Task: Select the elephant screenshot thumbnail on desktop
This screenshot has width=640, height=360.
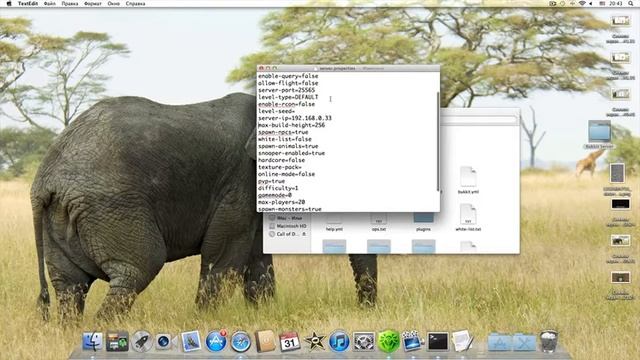Action: pyautogui.click(x=620, y=241)
